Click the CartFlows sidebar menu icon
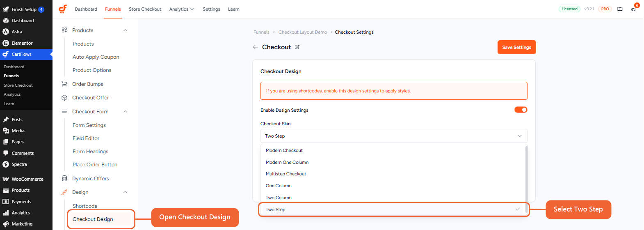The image size is (644, 230). [x=6, y=54]
